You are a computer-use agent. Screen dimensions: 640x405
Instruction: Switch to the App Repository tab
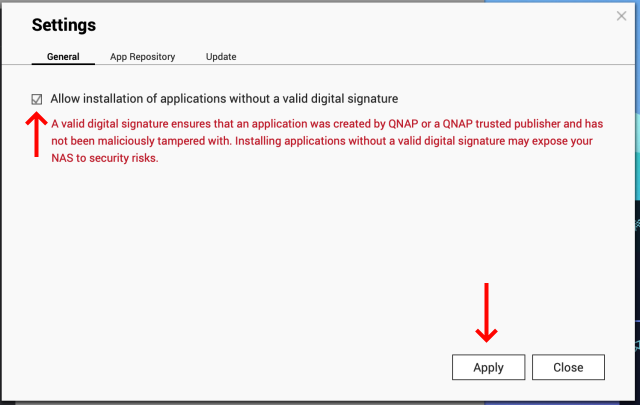(x=142, y=57)
